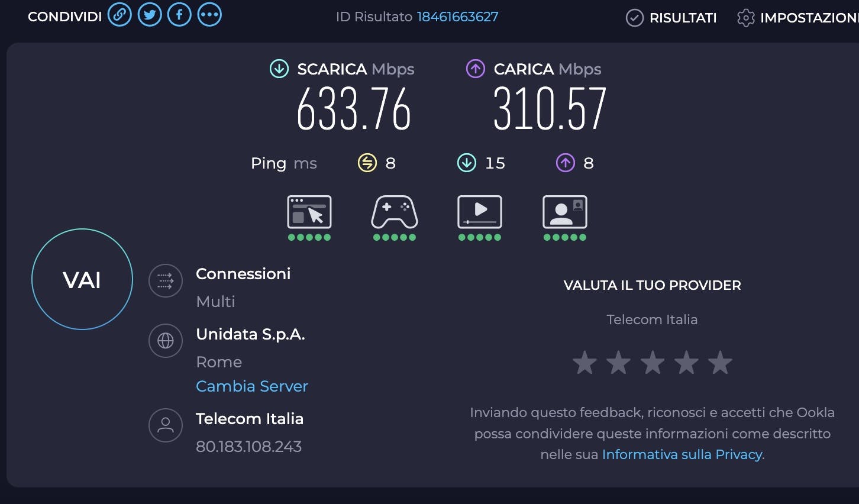Share the result on Twitter
This screenshot has width=859, height=504.
pos(150,15)
